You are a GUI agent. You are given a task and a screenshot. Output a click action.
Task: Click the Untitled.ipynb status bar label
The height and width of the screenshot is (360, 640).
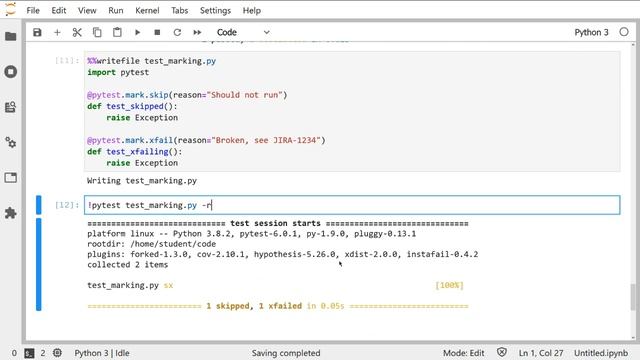click(x=601, y=353)
